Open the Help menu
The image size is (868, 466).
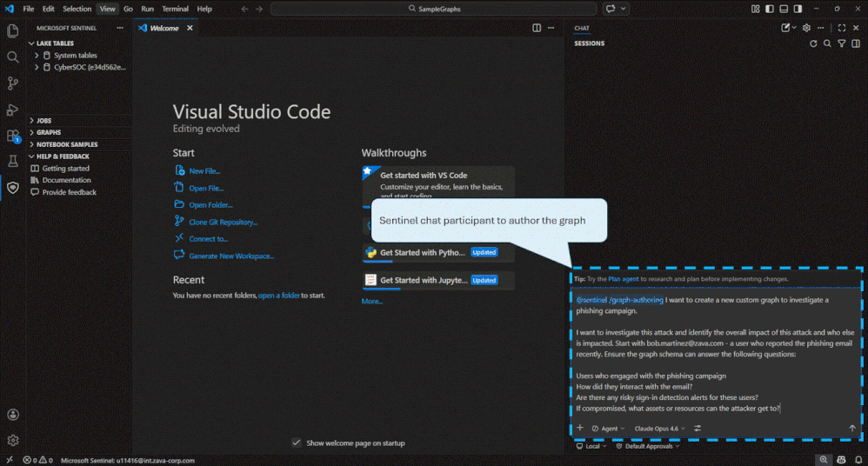pyautogui.click(x=204, y=9)
